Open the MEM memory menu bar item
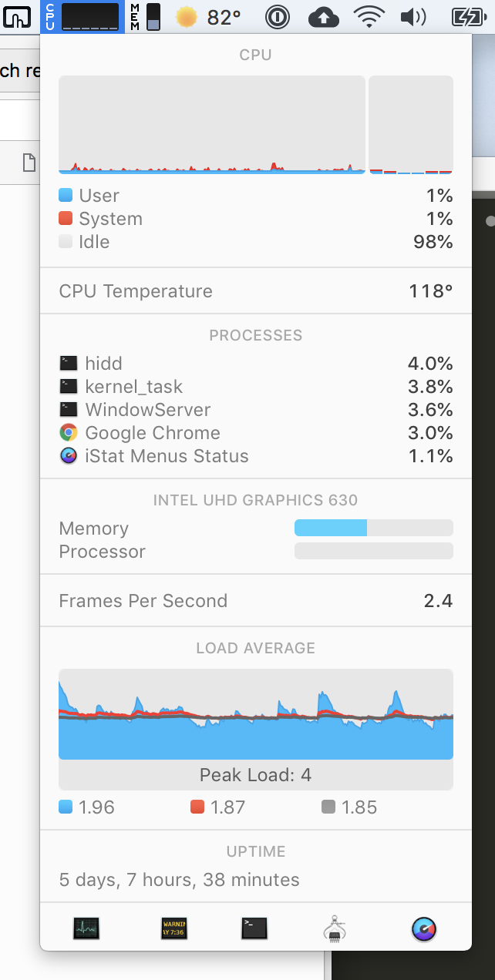 pyautogui.click(x=145, y=16)
